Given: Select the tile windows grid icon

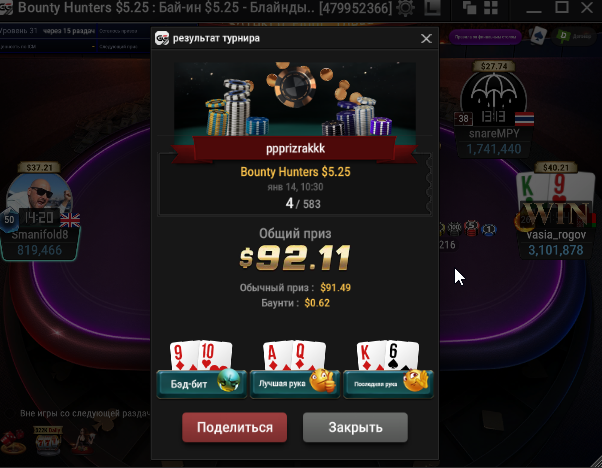Looking at the screenshot, I should click(491, 8).
